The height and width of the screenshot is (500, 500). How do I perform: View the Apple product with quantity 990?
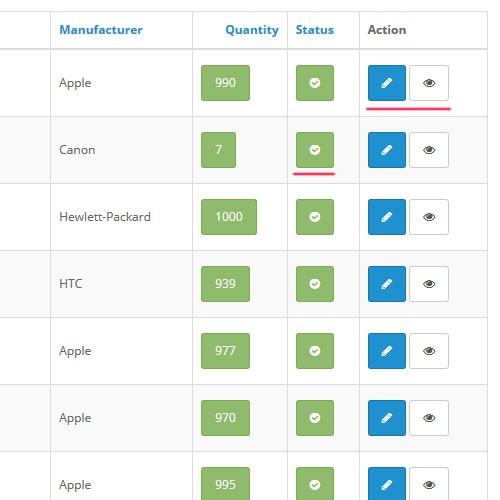[429, 83]
